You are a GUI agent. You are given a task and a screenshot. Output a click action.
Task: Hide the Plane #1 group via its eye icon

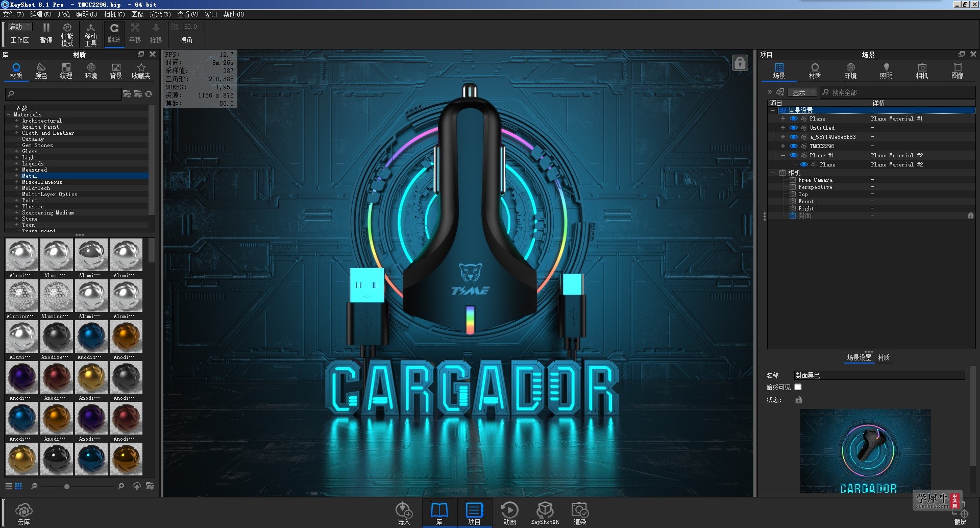tap(794, 155)
